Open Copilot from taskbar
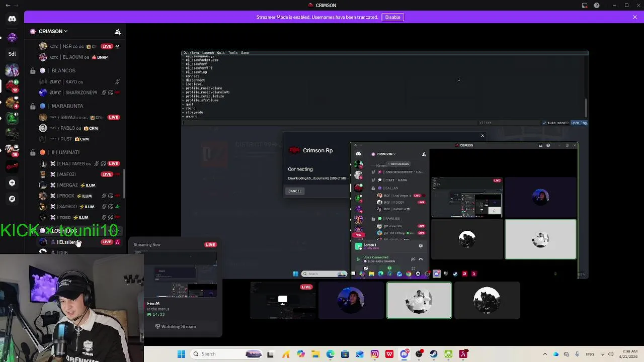Image resolution: width=644 pixels, height=362 pixels. pos(301,354)
